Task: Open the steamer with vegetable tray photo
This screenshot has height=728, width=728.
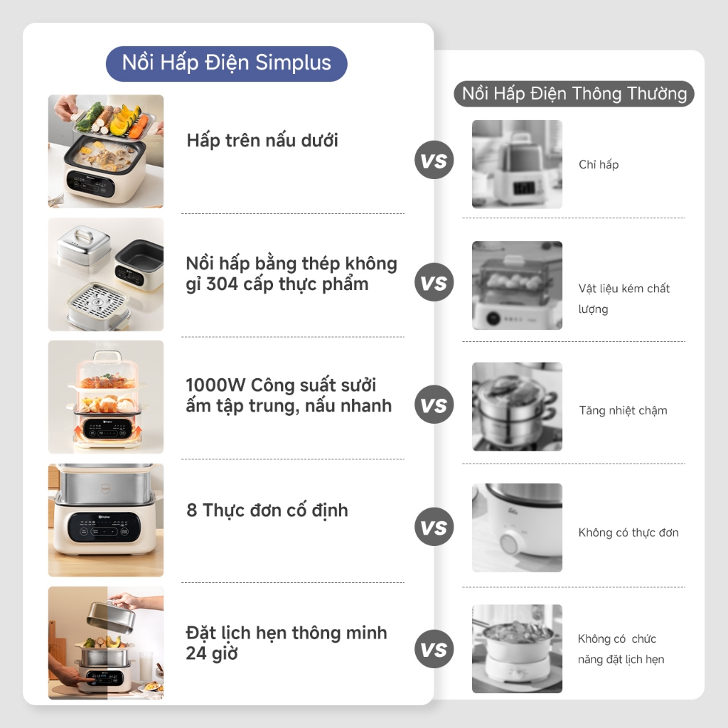Action: click(x=106, y=151)
